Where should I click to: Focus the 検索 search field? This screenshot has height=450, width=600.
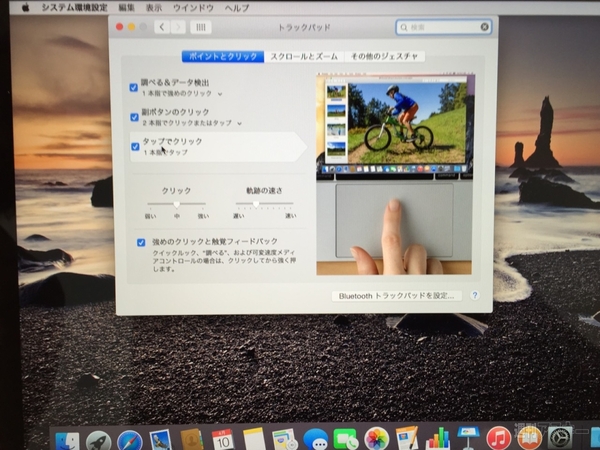443,27
